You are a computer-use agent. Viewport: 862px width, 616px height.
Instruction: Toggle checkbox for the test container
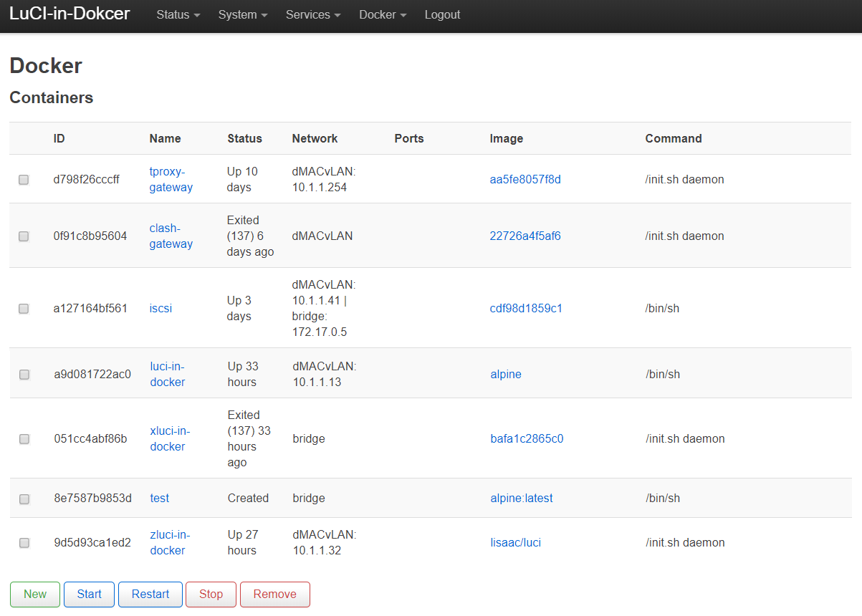click(x=24, y=499)
